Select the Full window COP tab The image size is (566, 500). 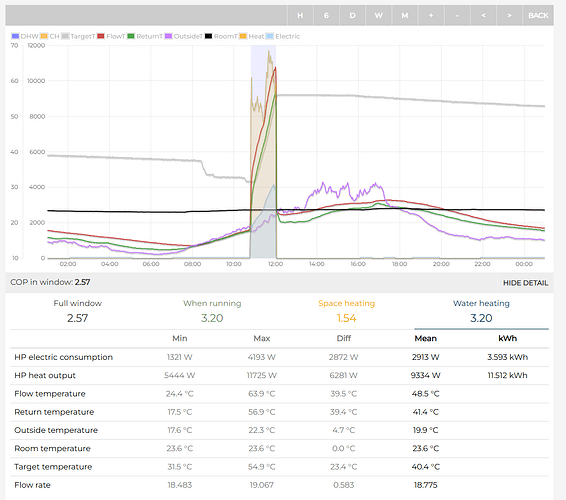click(x=78, y=311)
